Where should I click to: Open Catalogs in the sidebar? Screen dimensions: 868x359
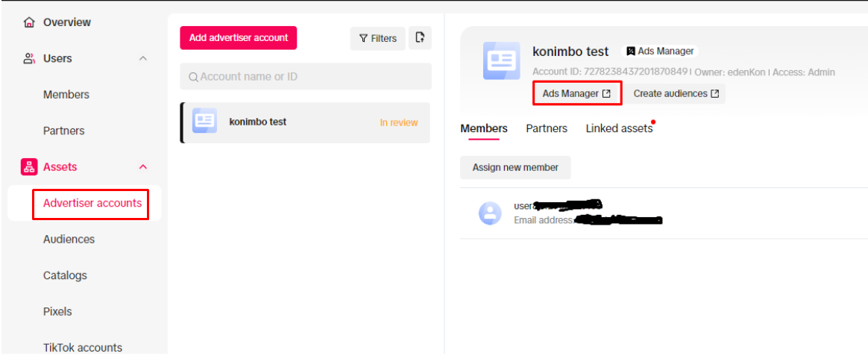pyautogui.click(x=65, y=275)
